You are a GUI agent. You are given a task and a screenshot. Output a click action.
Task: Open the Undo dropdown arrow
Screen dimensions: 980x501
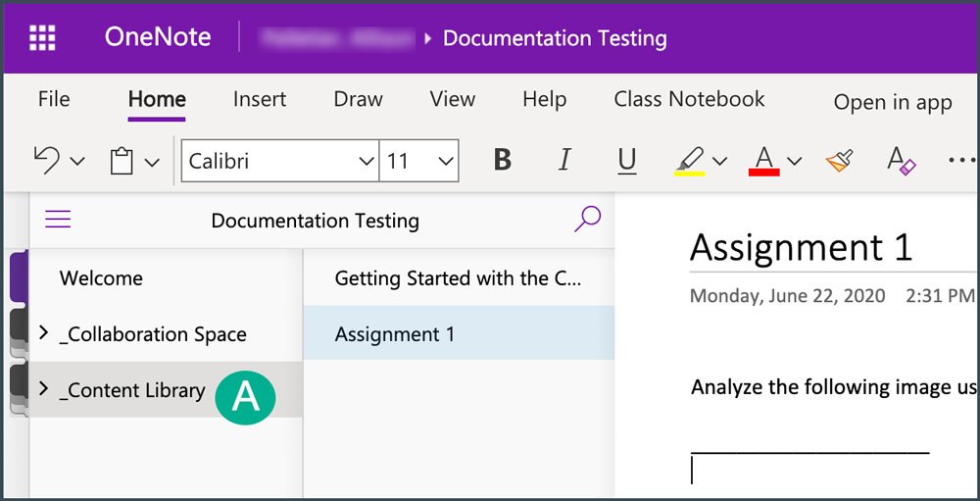(x=76, y=162)
